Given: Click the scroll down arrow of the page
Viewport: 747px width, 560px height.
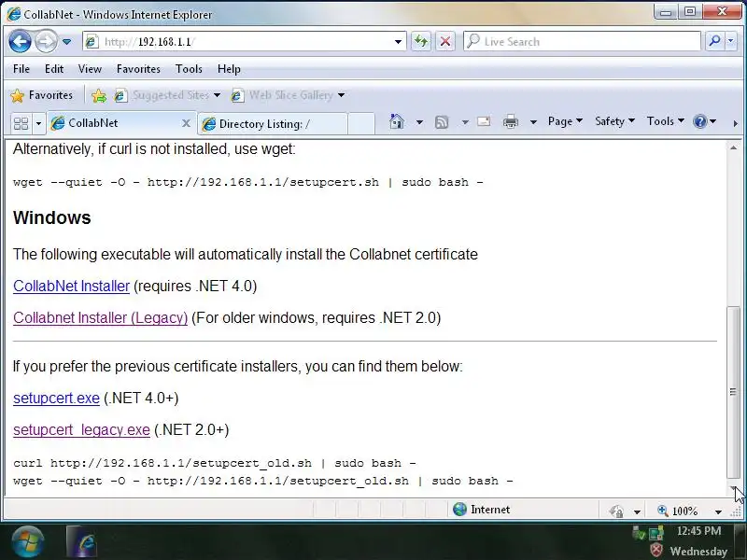Looking at the screenshot, I should point(734,488).
